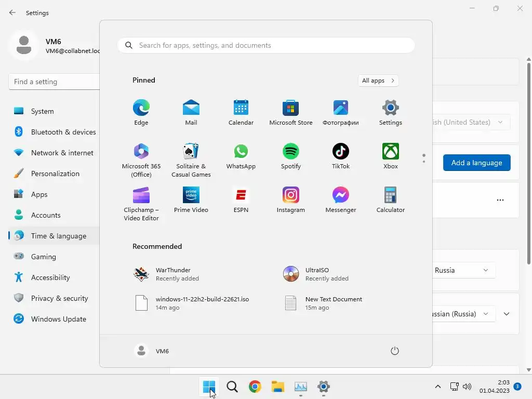The height and width of the screenshot is (399, 532).
Task: Select Privacy & security in sidebar
Action: click(54, 298)
